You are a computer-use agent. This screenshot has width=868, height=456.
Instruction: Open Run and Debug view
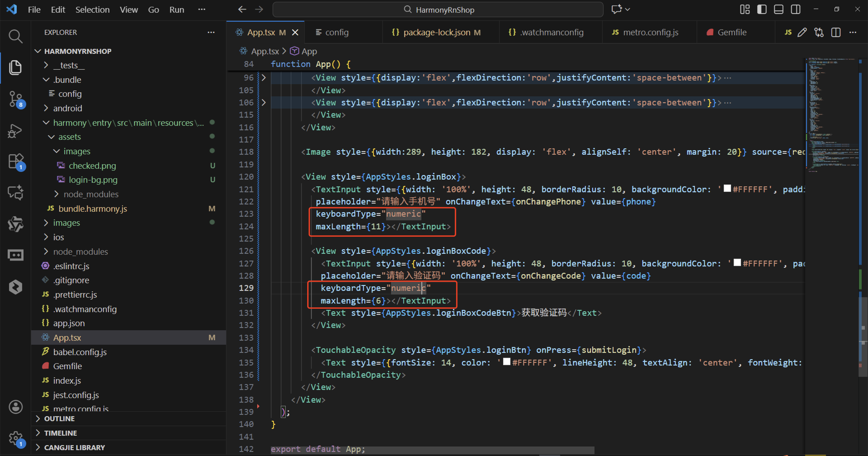(15, 131)
